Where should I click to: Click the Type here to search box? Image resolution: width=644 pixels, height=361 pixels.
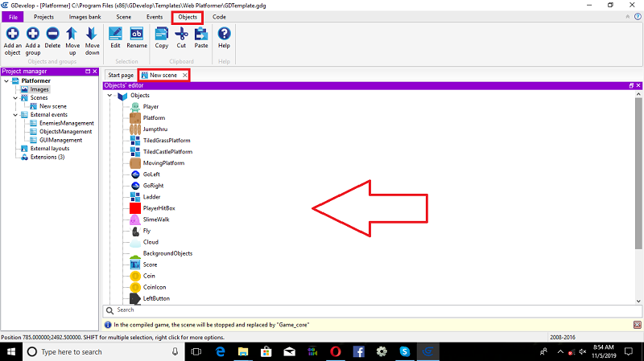[x=103, y=351]
